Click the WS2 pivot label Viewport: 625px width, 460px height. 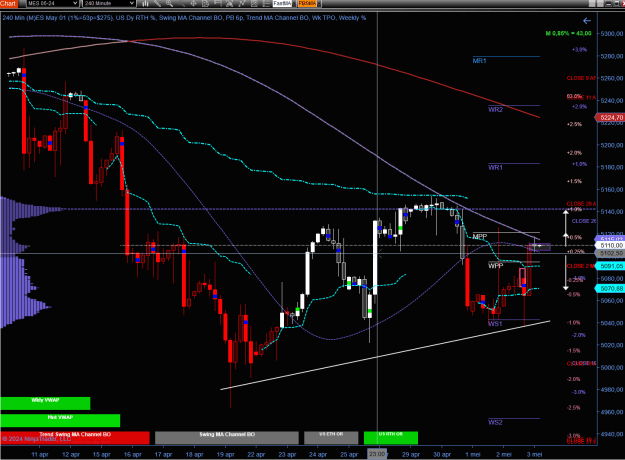tap(495, 423)
